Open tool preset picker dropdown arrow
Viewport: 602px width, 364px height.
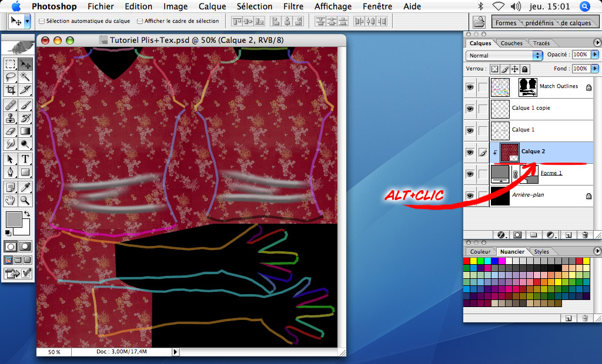27,22
